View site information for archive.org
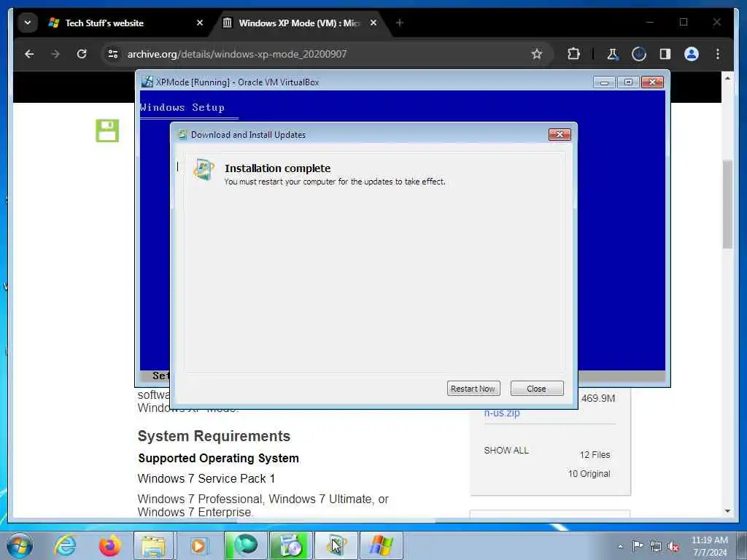 (113, 54)
